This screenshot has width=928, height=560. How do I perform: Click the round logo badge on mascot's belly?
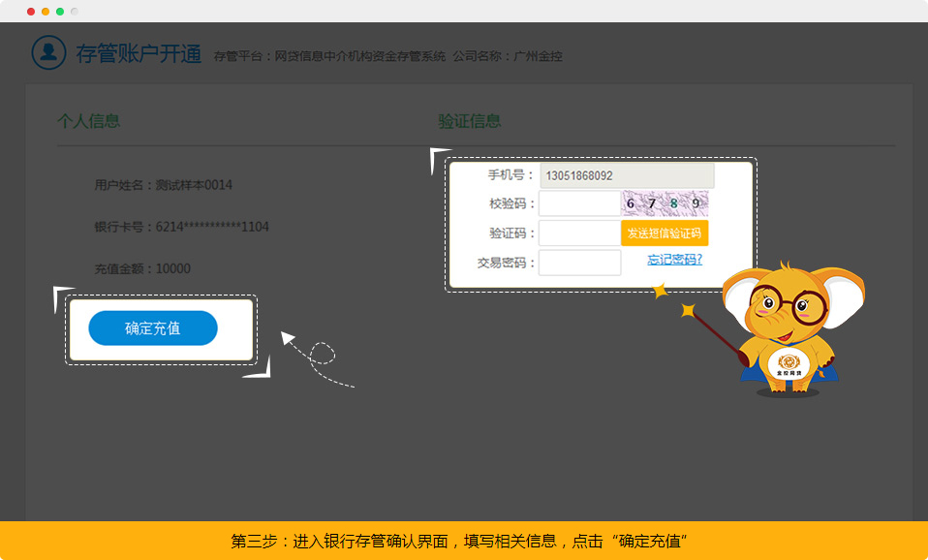point(789,365)
